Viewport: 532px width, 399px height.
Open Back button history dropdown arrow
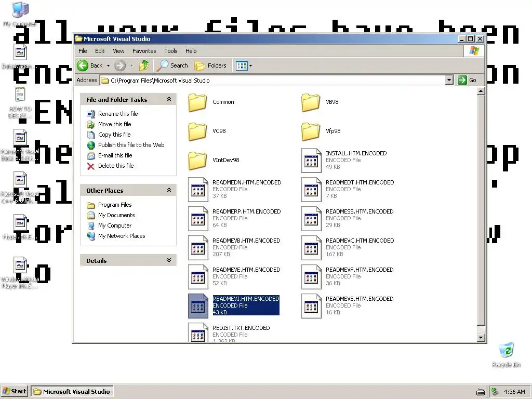coord(108,65)
